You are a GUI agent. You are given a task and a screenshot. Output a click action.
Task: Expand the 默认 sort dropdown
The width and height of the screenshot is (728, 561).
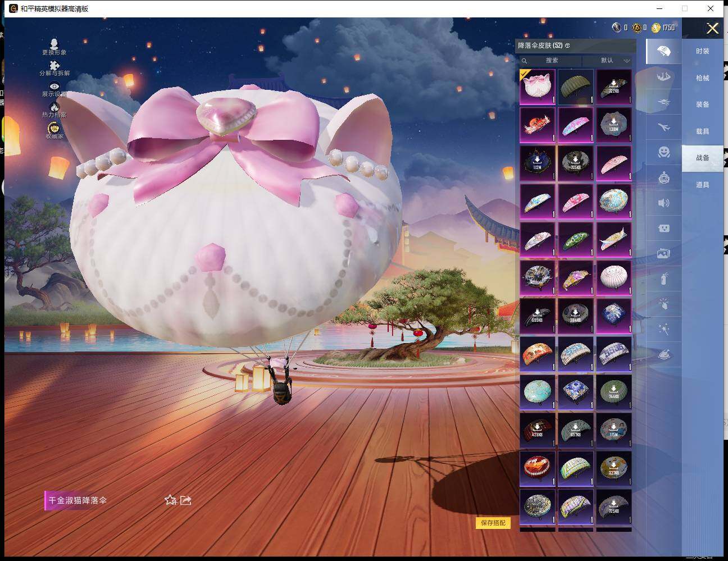[x=614, y=61]
